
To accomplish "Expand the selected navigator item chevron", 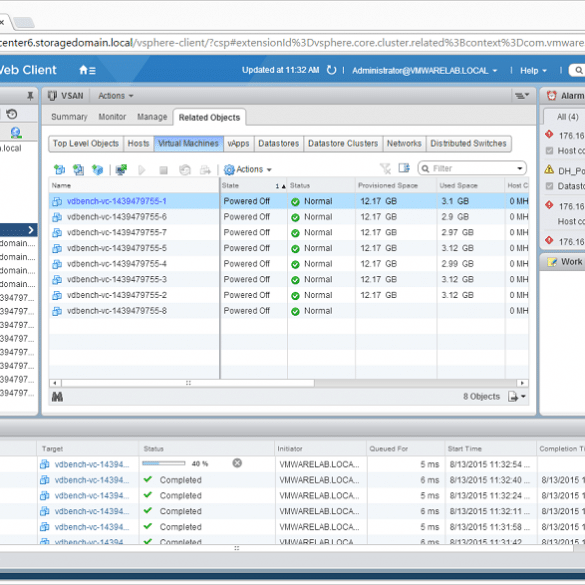I will (31, 230).
